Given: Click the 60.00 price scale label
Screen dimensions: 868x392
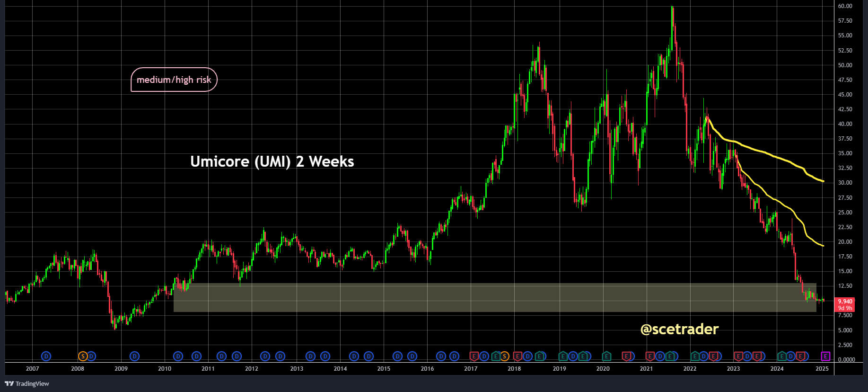Looking at the screenshot, I should click(845, 6).
